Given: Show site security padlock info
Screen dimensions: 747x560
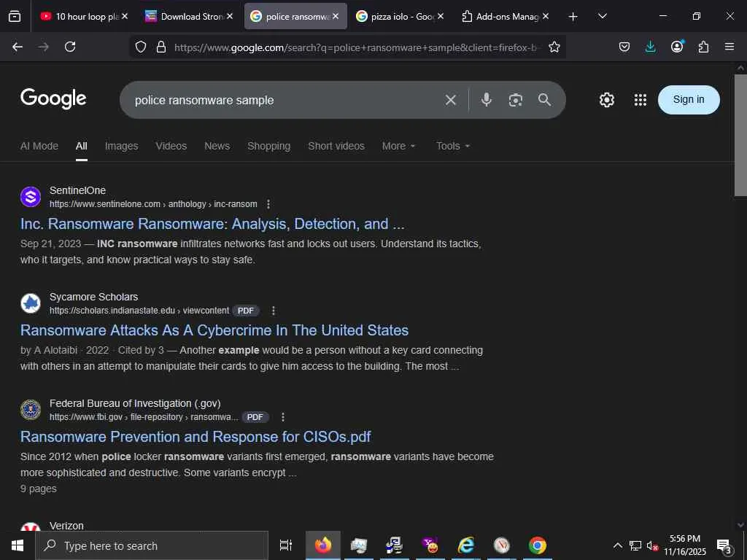Looking at the screenshot, I should (161, 47).
